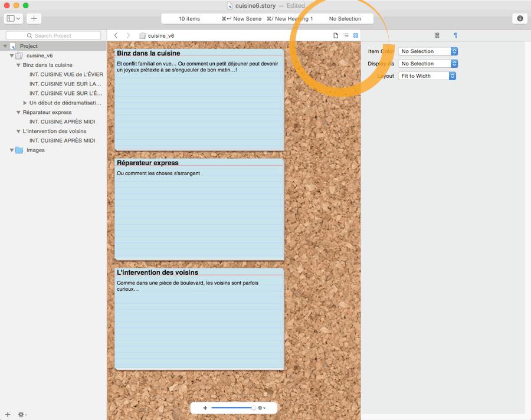Click the cuisine_v6 icon in path bar
This screenshot has width=531, height=420.
(x=143, y=35)
